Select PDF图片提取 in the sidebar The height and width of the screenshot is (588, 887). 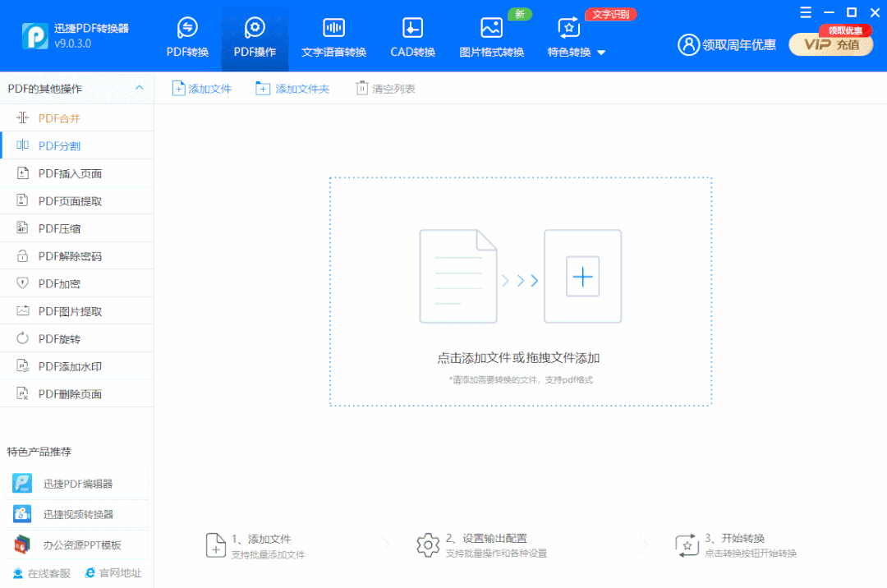pyautogui.click(x=77, y=311)
